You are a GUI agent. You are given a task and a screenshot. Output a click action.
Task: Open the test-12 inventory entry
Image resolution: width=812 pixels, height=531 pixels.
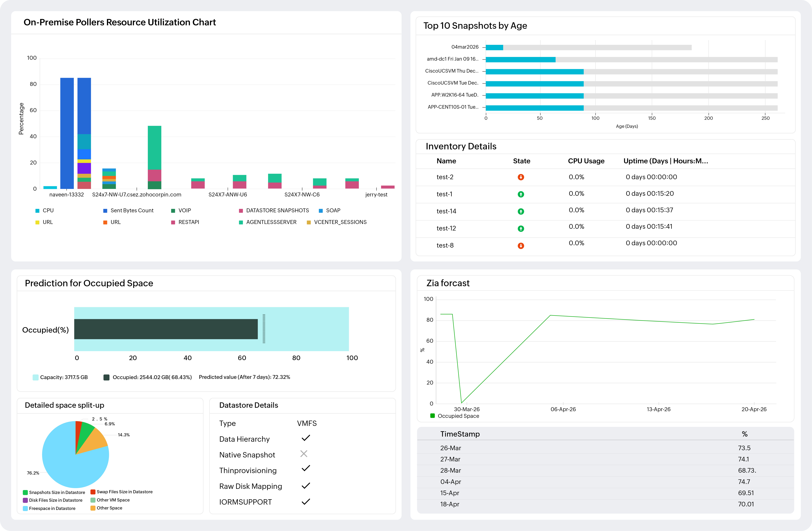pos(446,228)
